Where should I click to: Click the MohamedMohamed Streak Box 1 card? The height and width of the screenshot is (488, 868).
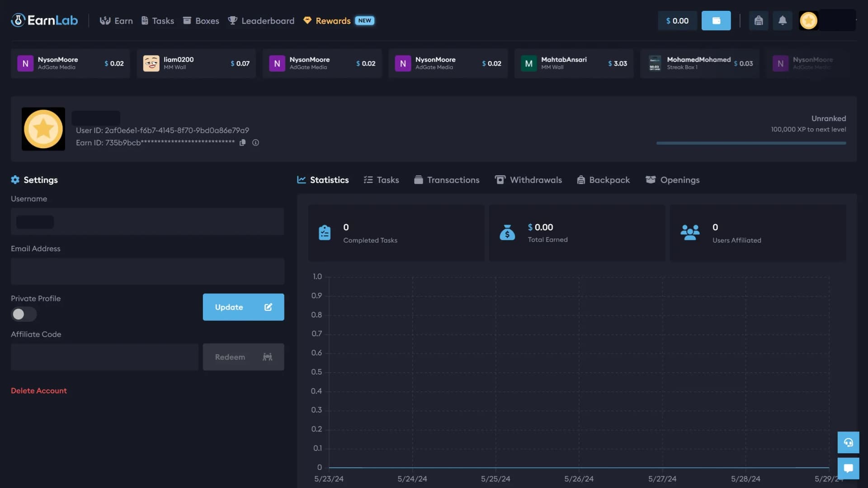(x=700, y=63)
